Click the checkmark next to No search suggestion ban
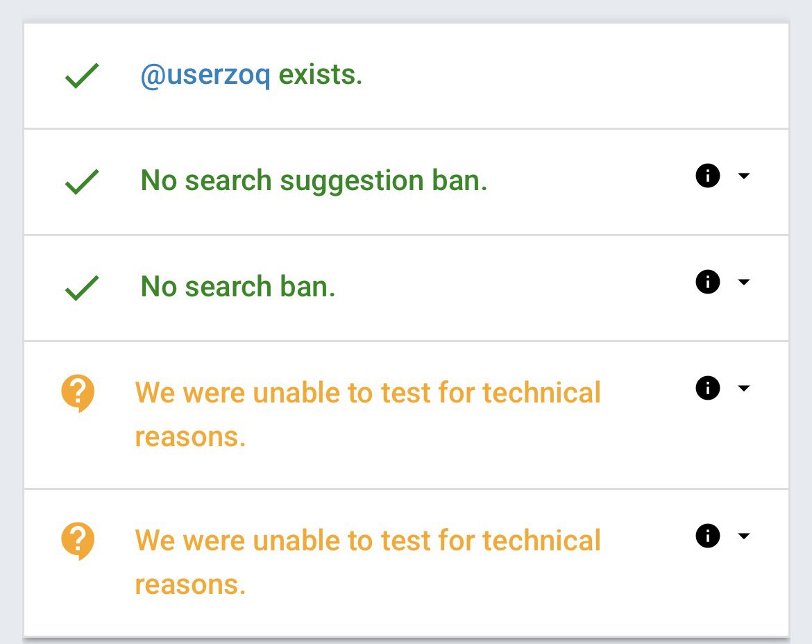Screen dimensions: 812x644 [x=82, y=182]
